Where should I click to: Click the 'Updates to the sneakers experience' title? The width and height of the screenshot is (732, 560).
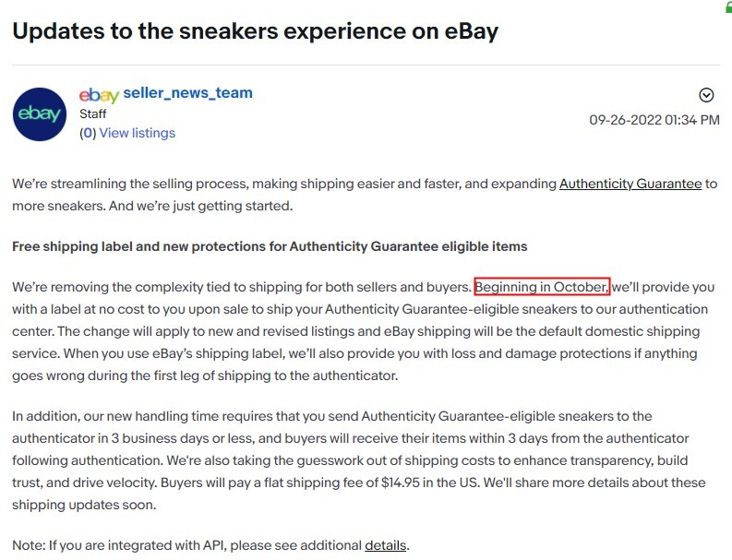(x=255, y=31)
